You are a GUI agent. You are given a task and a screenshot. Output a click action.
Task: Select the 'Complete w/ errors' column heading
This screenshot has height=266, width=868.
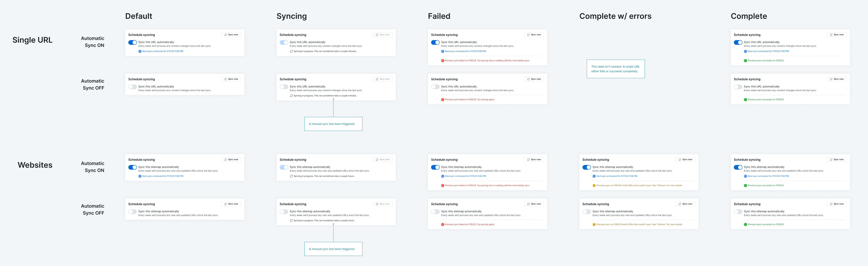pos(615,16)
